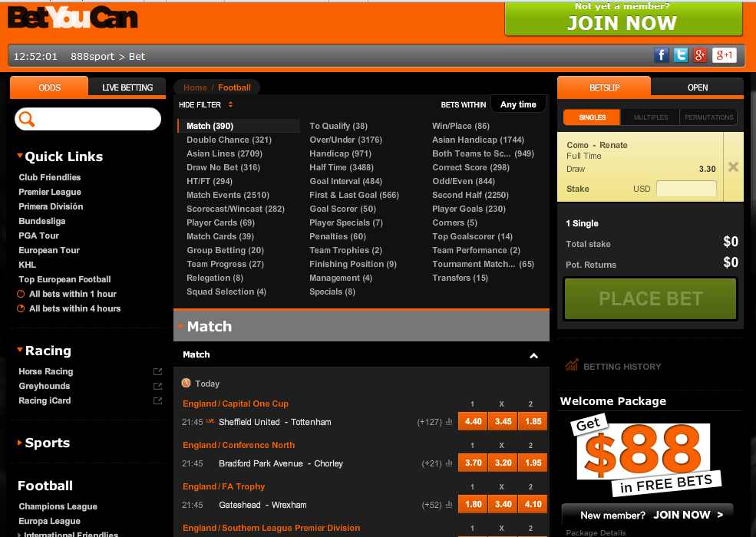The width and height of the screenshot is (756, 537).
Task: Select the Corners (5) filter
Action: pyautogui.click(x=454, y=222)
